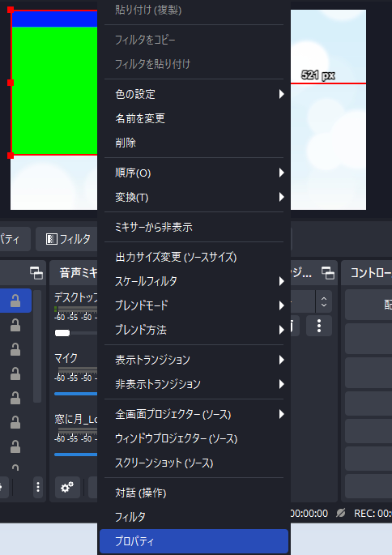Click the transition duration stepper arrows
392x555 pixels.
tap(324, 301)
